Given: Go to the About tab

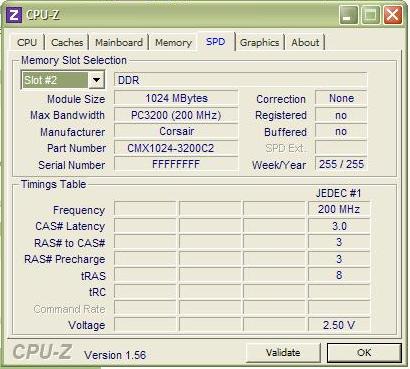Looking at the screenshot, I should (x=305, y=43).
